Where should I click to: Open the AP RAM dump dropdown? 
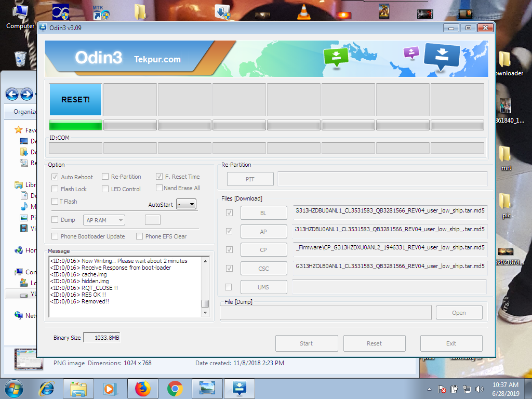[104, 220]
